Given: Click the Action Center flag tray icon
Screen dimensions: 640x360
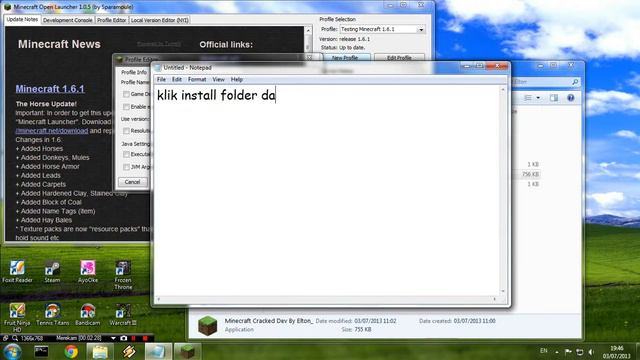Looking at the screenshot, I should pos(568,351).
